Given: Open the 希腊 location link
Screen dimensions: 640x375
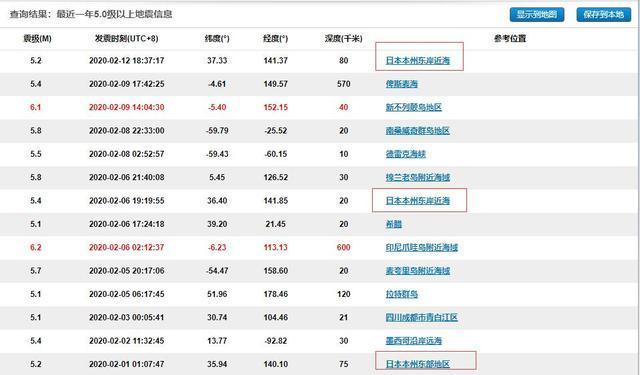Looking at the screenshot, I should click(394, 224).
